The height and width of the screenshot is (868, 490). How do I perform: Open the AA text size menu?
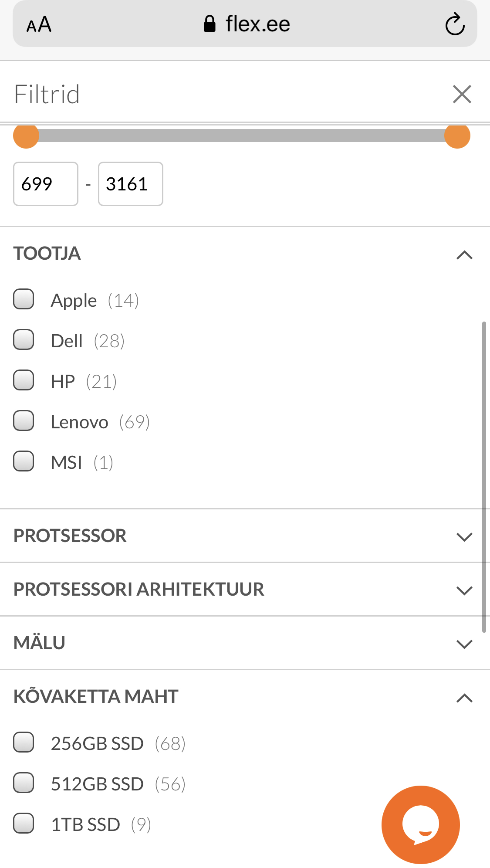click(39, 24)
